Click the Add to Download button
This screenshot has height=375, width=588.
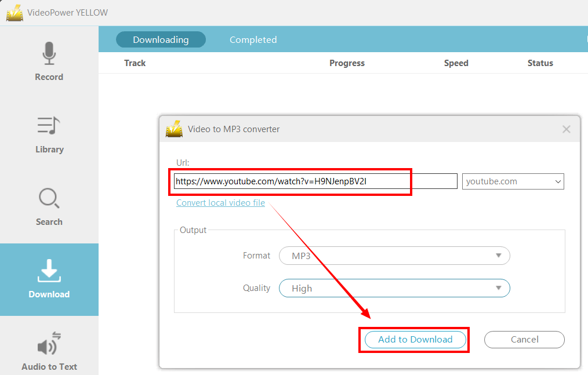pos(416,340)
